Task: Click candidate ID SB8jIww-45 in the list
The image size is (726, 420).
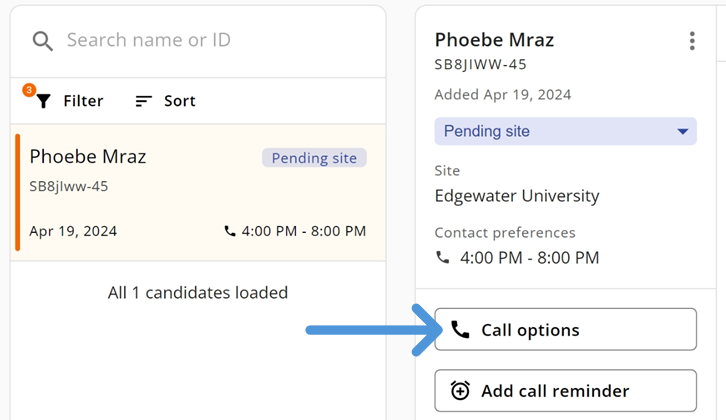Action: 69,186
